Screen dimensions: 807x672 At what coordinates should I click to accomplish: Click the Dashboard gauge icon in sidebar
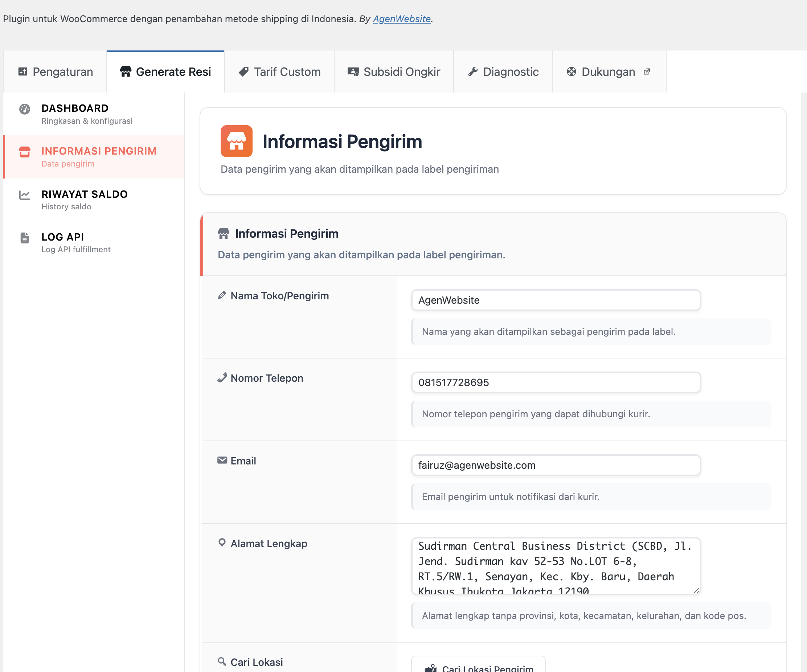click(x=25, y=109)
